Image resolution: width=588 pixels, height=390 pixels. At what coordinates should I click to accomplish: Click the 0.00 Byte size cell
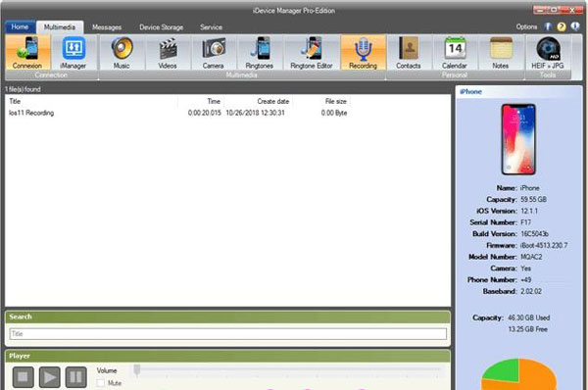[334, 113]
